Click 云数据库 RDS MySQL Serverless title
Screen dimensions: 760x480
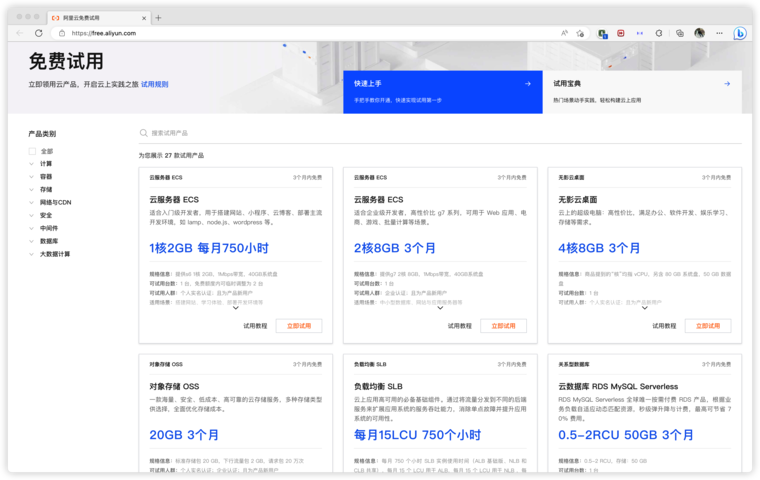pos(618,386)
